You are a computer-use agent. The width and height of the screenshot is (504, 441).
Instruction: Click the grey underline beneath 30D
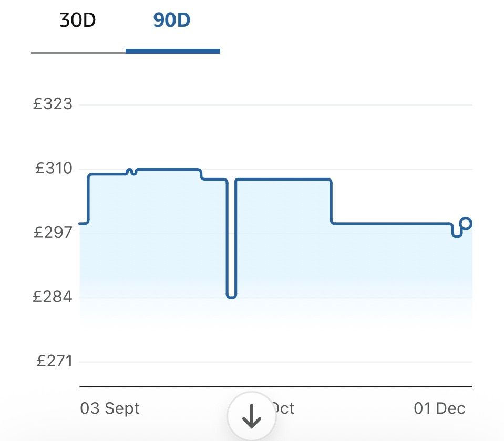pyautogui.click(x=78, y=52)
